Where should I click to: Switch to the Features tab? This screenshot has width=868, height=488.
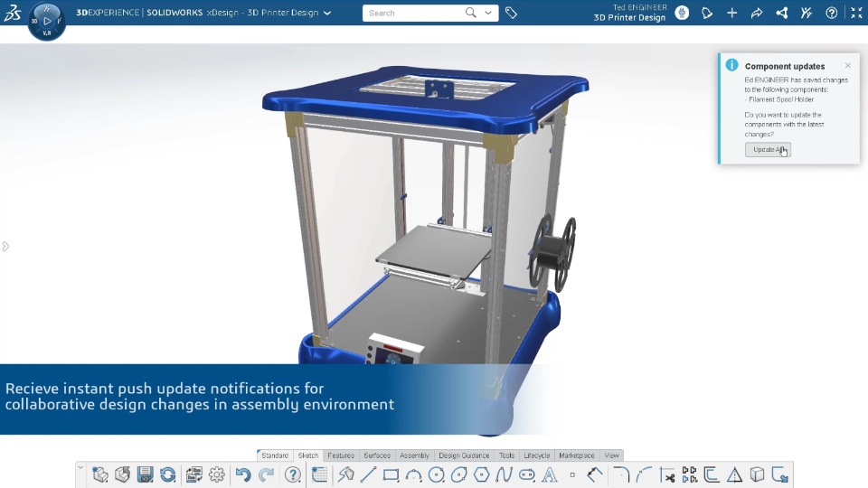[341, 455]
